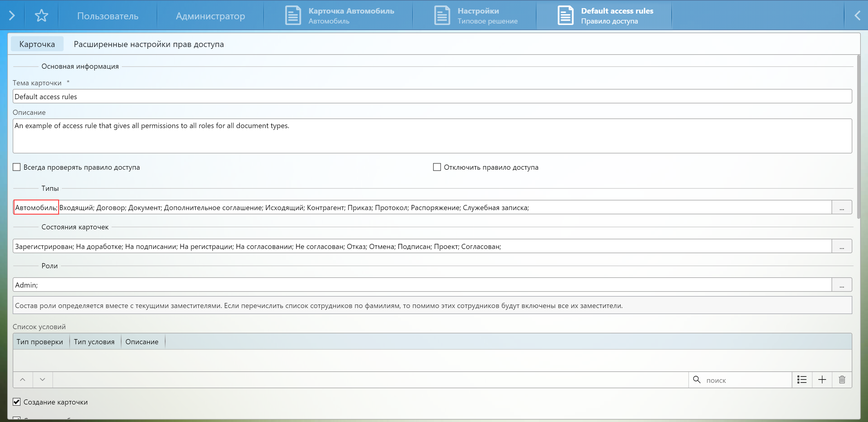Move condition up with arrow

(x=23, y=379)
